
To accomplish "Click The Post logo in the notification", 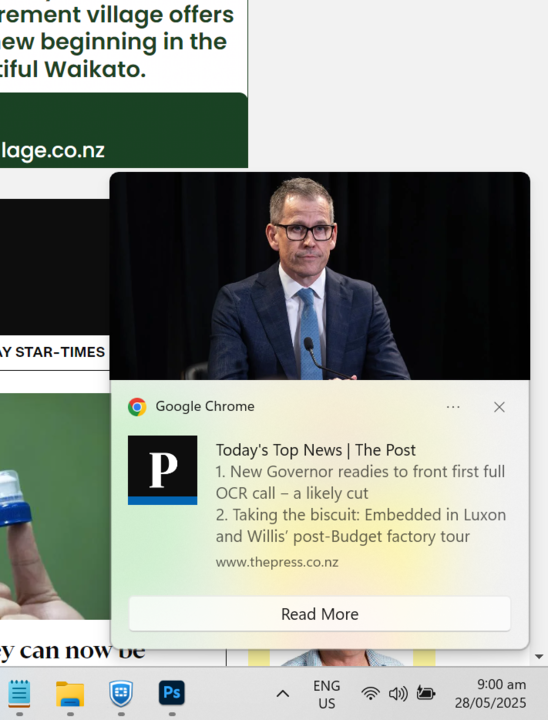I will click(x=163, y=470).
